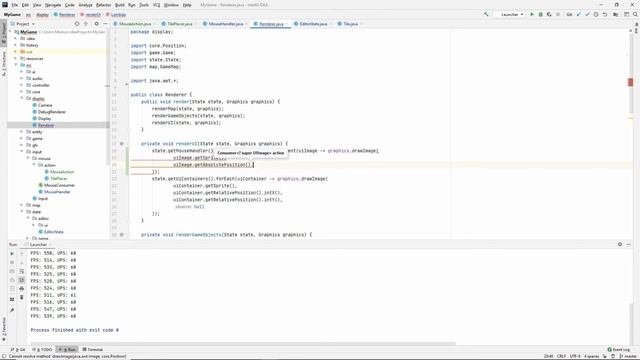The width and height of the screenshot is (640, 360).
Task: Run the Launcher configuration with green play button
Action: [x=532, y=14]
